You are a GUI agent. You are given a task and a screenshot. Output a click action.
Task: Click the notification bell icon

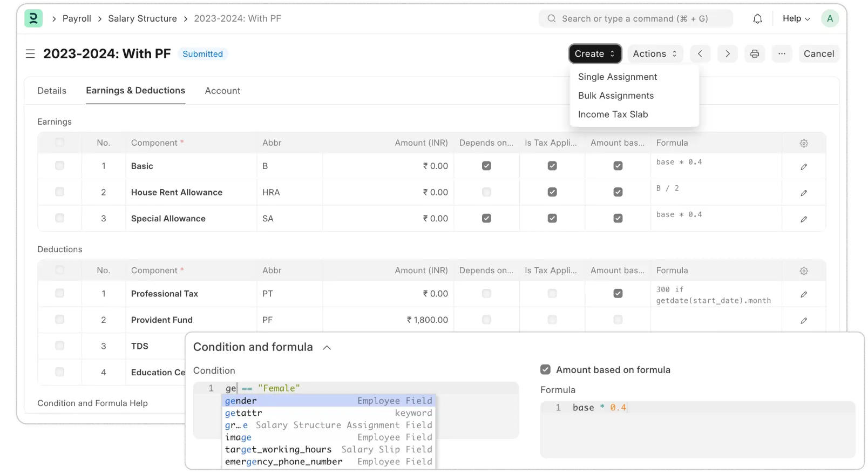pyautogui.click(x=757, y=19)
